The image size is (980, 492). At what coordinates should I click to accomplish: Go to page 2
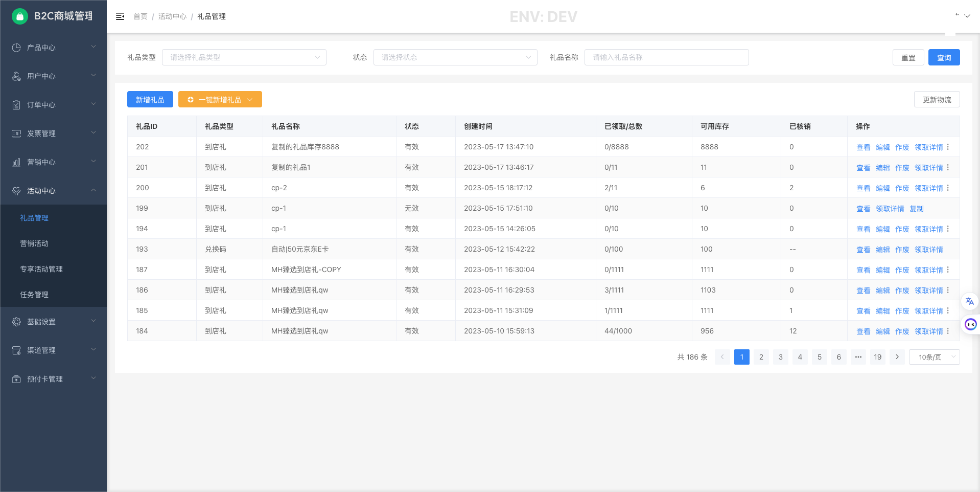coord(761,357)
